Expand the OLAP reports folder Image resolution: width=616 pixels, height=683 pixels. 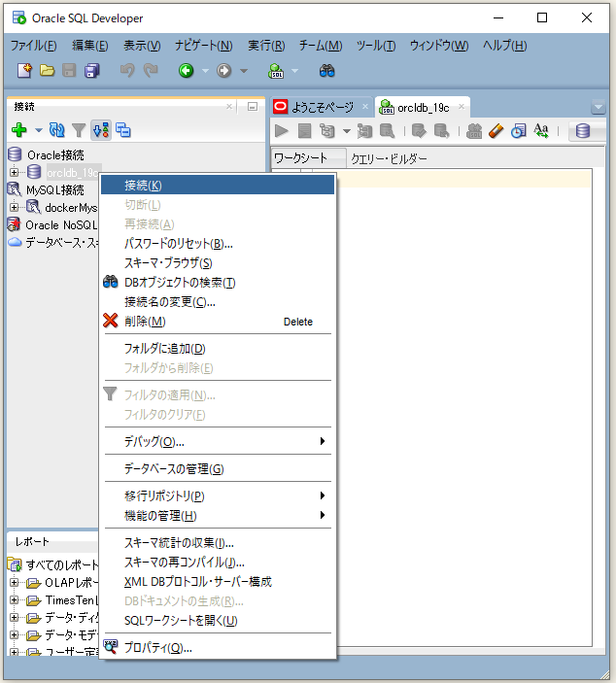[14, 582]
